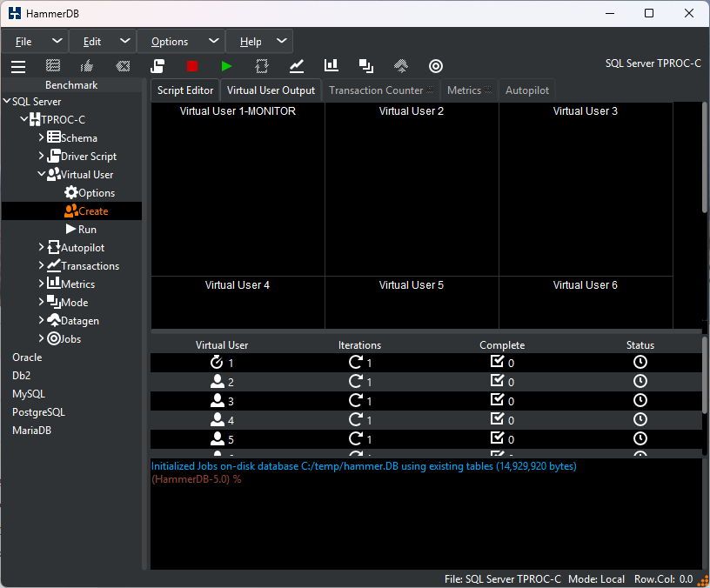Select Db2 in the Benchmark tree
Viewport: 710px width, 588px height.
click(x=21, y=375)
